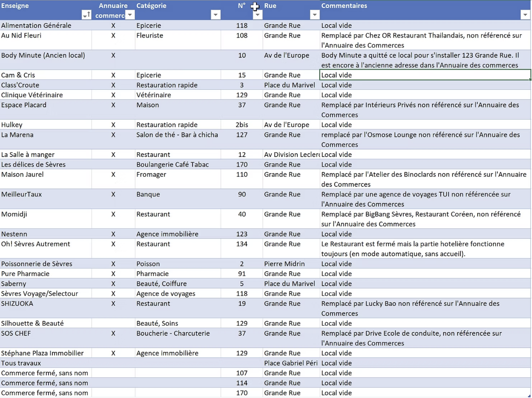
Task: Click the X mark in Au Nid Fleuri row
Action: [x=113, y=36]
